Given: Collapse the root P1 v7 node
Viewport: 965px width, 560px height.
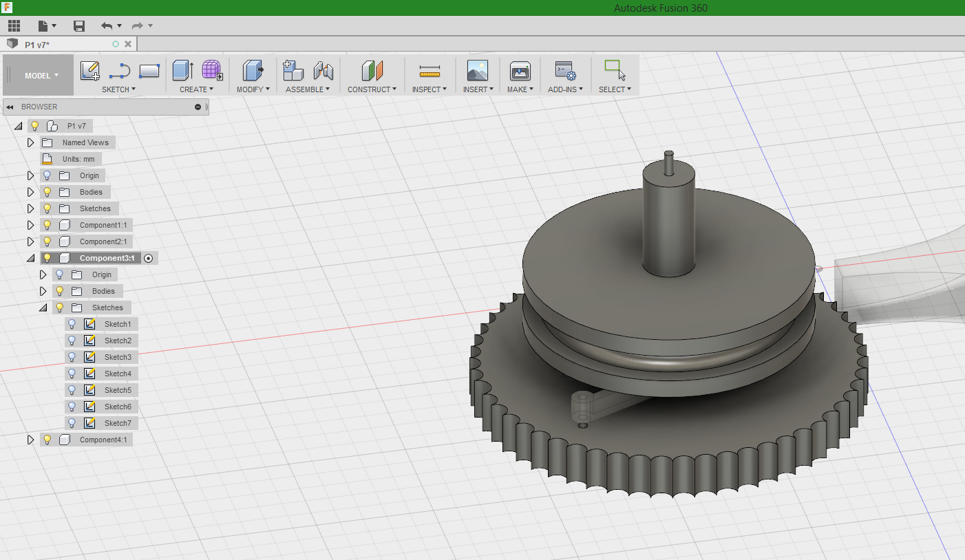Looking at the screenshot, I should coord(18,126).
